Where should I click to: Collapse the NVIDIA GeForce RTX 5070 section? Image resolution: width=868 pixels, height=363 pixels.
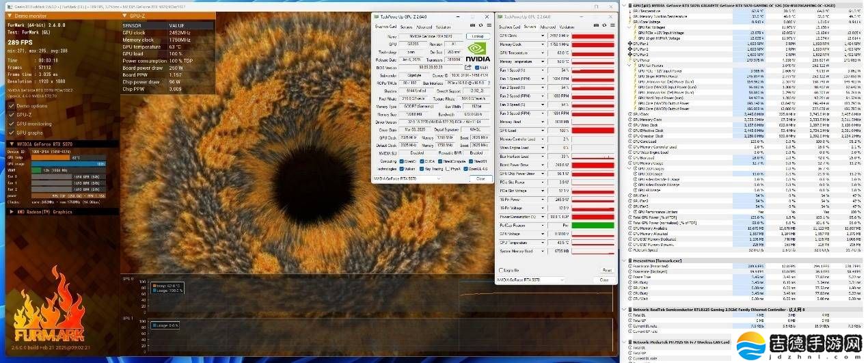tap(10, 144)
